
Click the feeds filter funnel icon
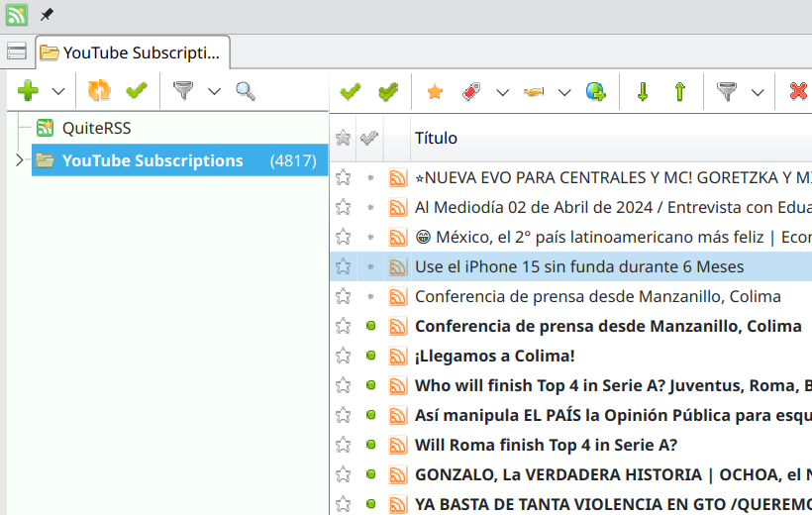pyautogui.click(x=183, y=91)
